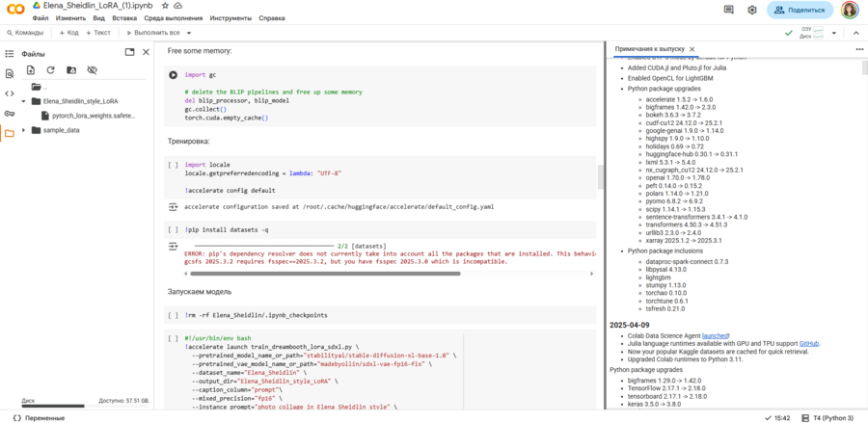This screenshot has width=868, height=423.
Task: Open the Вставка menu
Action: (x=124, y=18)
